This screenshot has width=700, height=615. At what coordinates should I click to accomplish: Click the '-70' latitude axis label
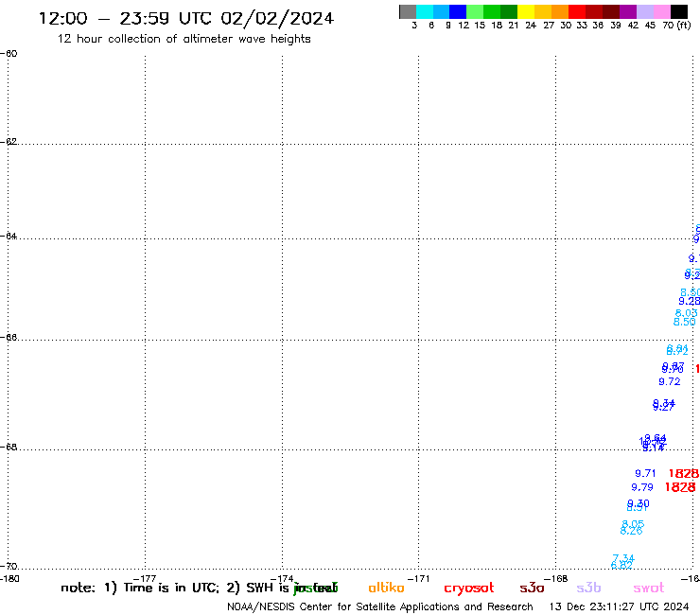(x=9, y=567)
